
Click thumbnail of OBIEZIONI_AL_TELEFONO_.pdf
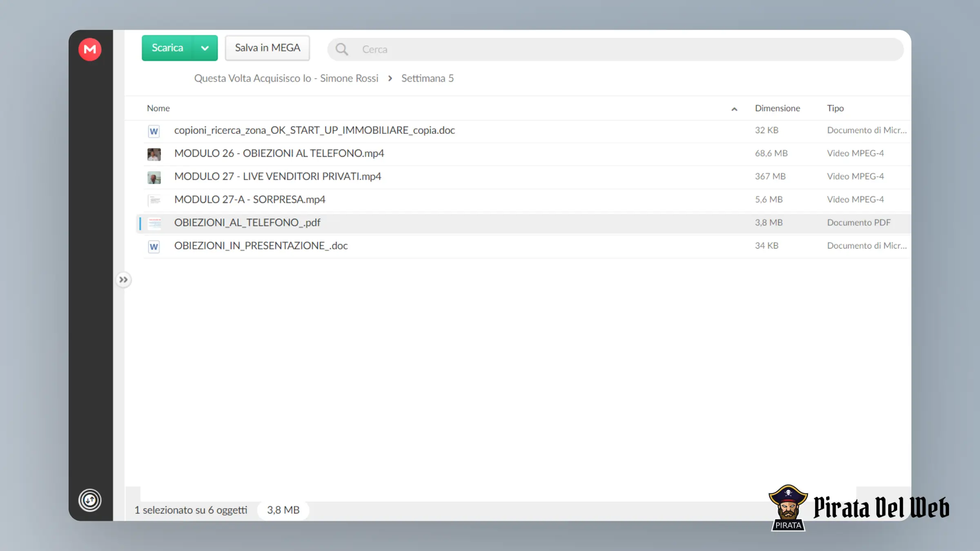[154, 224]
